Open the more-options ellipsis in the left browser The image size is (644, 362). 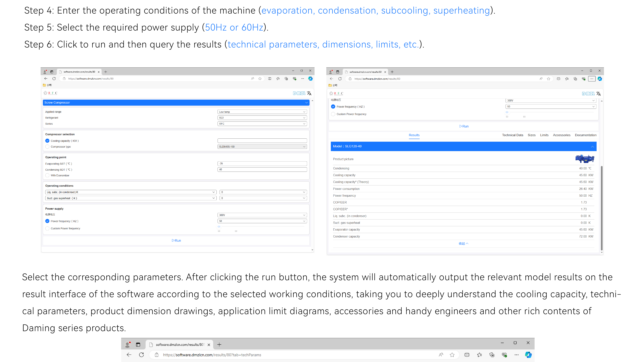(303, 78)
